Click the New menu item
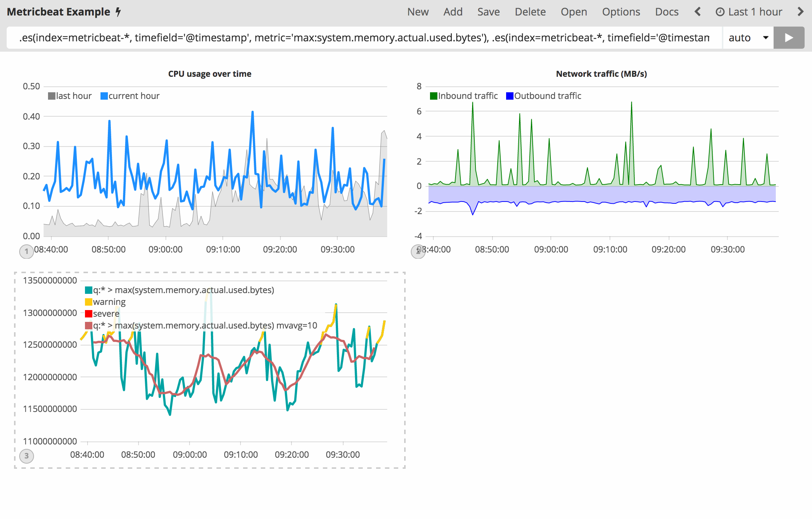This screenshot has width=812, height=519. [x=418, y=12]
